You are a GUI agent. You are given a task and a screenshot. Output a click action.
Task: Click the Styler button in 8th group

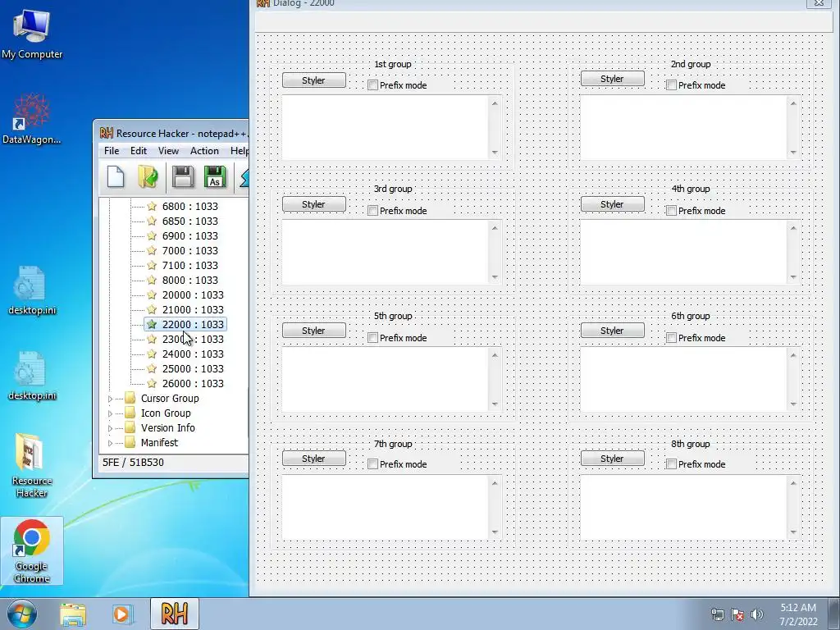coord(612,459)
